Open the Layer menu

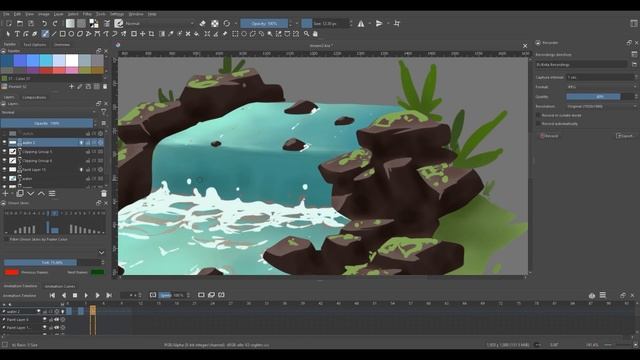pyautogui.click(x=59, y=14)
